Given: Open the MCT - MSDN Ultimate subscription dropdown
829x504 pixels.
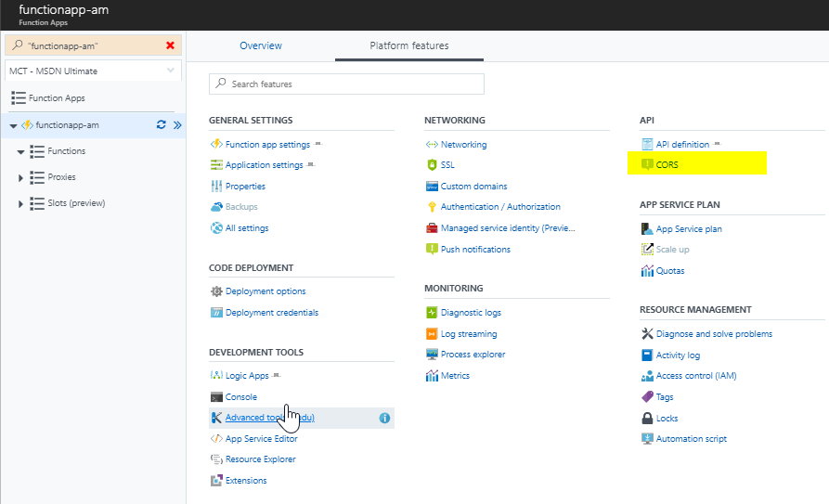Looking at the screenshot, I should pyautogui.click(x=93, y=71).
